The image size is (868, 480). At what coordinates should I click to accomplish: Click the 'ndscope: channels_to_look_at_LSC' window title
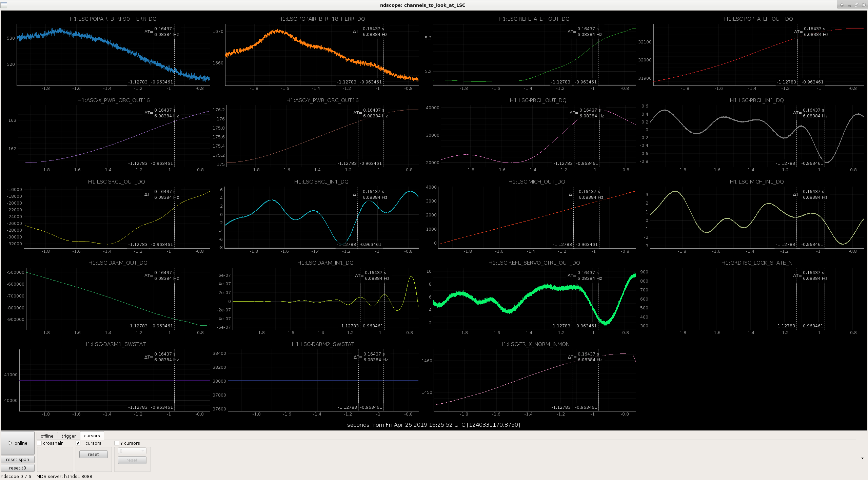click(x=423, y=5)
